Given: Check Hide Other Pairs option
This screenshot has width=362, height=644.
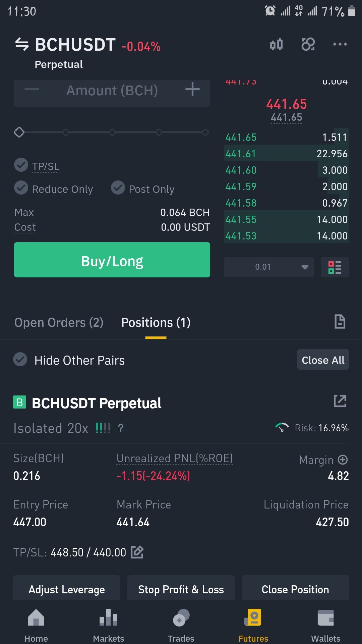Looking at the screenshot, I should coord(20,359).
